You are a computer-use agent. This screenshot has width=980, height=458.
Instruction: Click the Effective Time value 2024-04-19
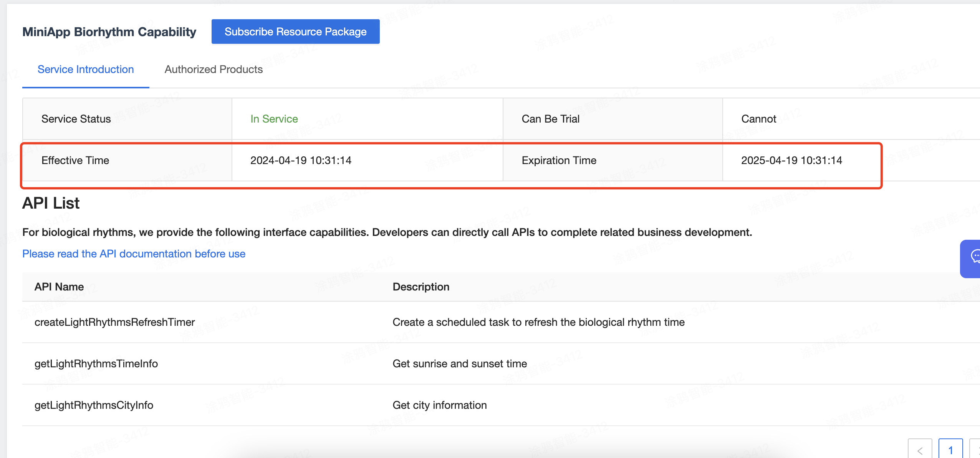click(301, 161)
